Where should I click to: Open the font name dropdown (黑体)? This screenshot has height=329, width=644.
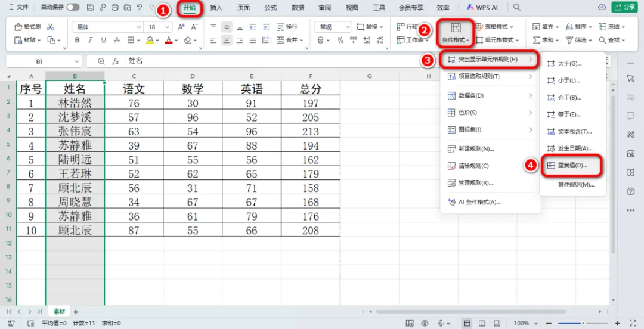pyautogui.click(x=139, y=27)
